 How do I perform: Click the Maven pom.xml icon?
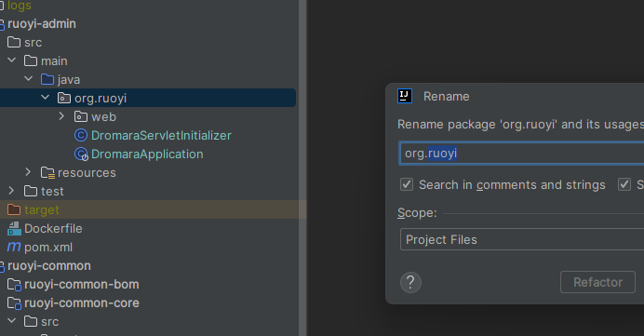14,247
